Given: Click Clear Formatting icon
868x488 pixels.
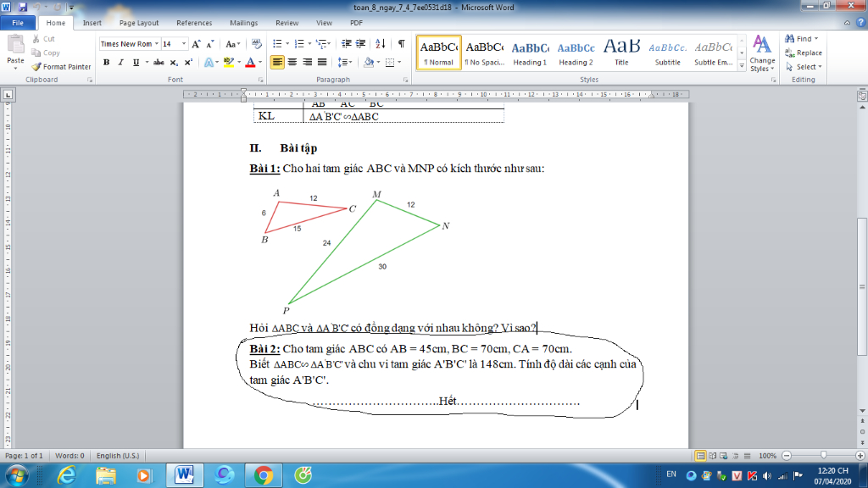Looking at the screenshot, I should [256, 44].
